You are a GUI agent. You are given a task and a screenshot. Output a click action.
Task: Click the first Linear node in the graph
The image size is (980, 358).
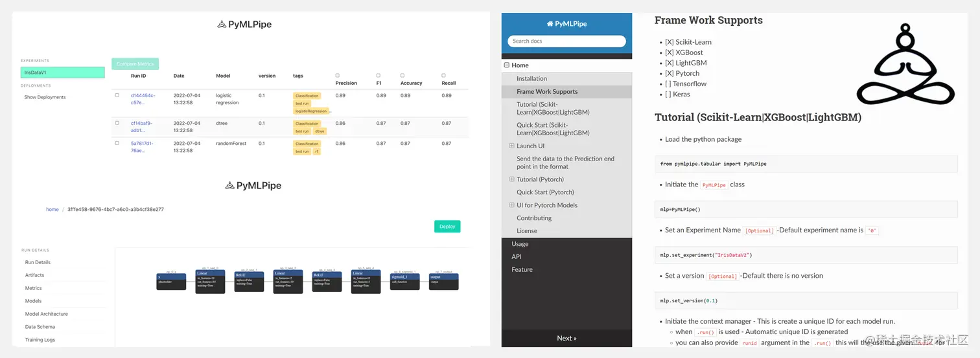[x=210, y=282]
